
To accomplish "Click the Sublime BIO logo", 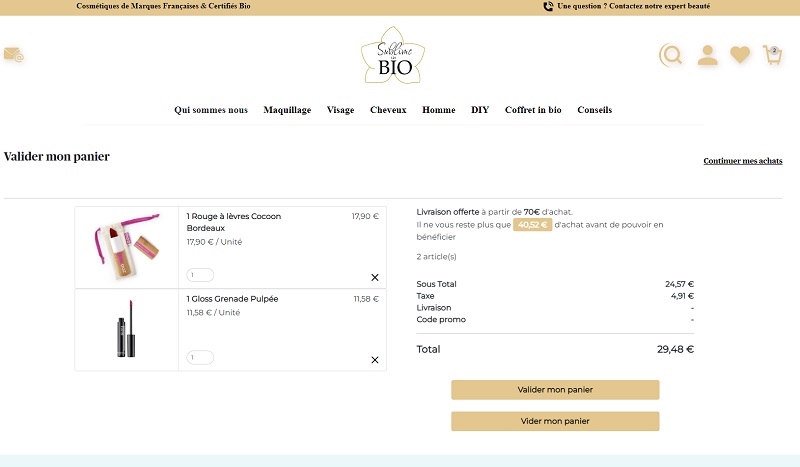I will point(393,55).
